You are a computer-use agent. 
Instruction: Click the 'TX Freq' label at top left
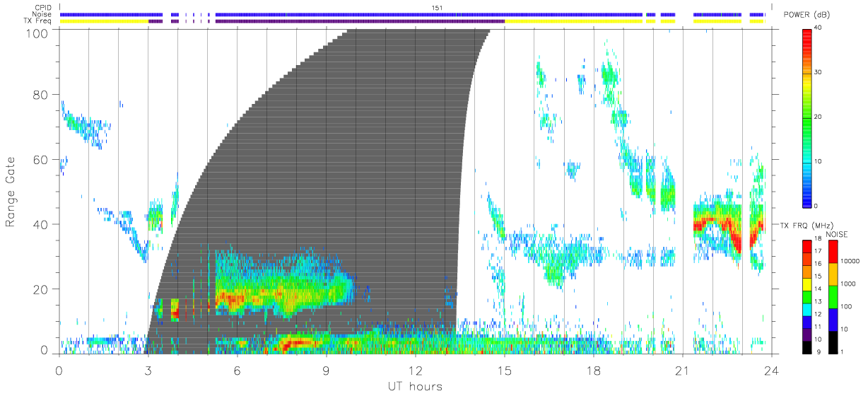tap(38, 21)
